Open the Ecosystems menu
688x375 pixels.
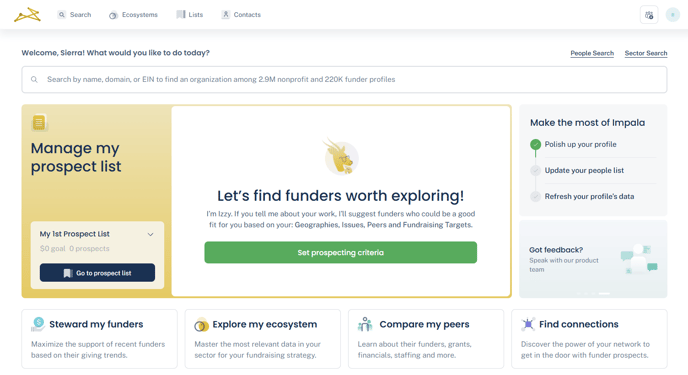coord(133,14)
